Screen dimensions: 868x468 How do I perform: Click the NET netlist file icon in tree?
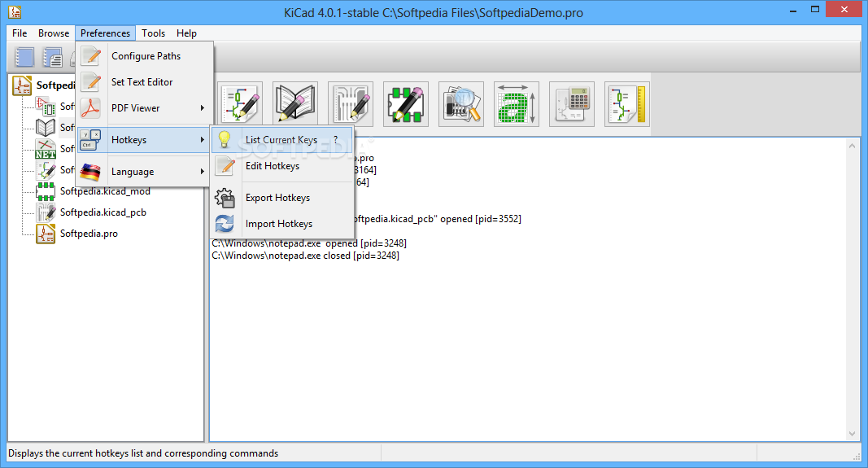pos(46,149)
